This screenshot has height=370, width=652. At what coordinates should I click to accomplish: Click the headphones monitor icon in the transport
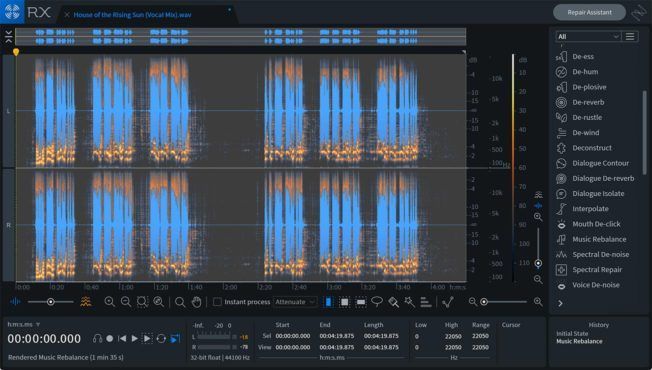tap(97, 338)
